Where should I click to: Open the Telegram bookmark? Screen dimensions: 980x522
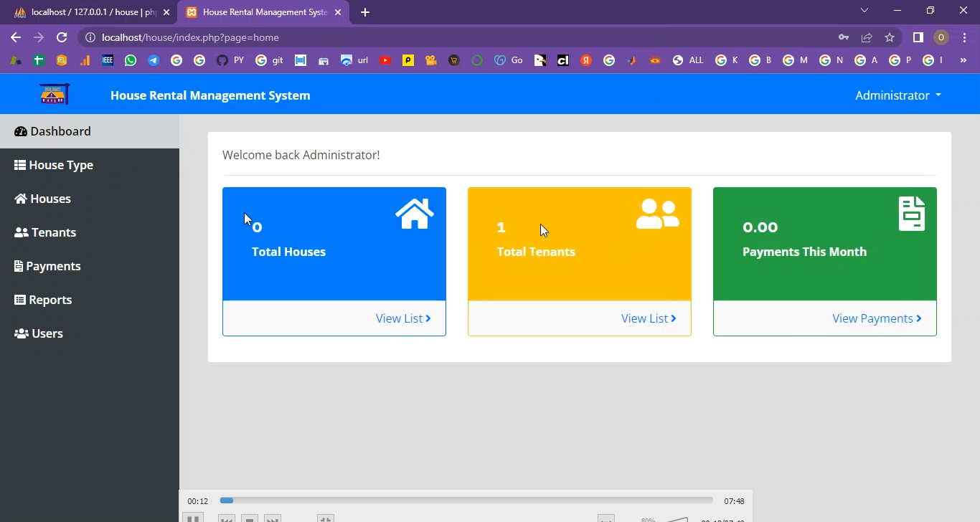154,60
